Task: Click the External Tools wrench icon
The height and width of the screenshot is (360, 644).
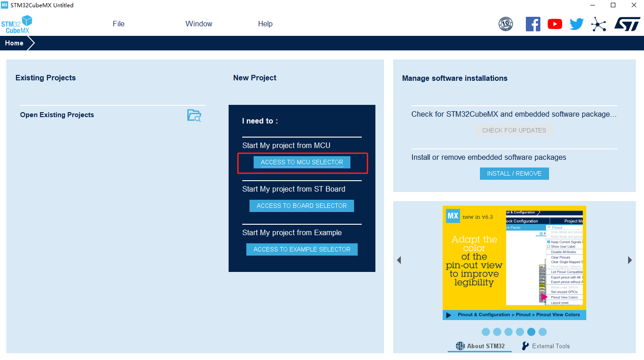Action: (525, 346)
